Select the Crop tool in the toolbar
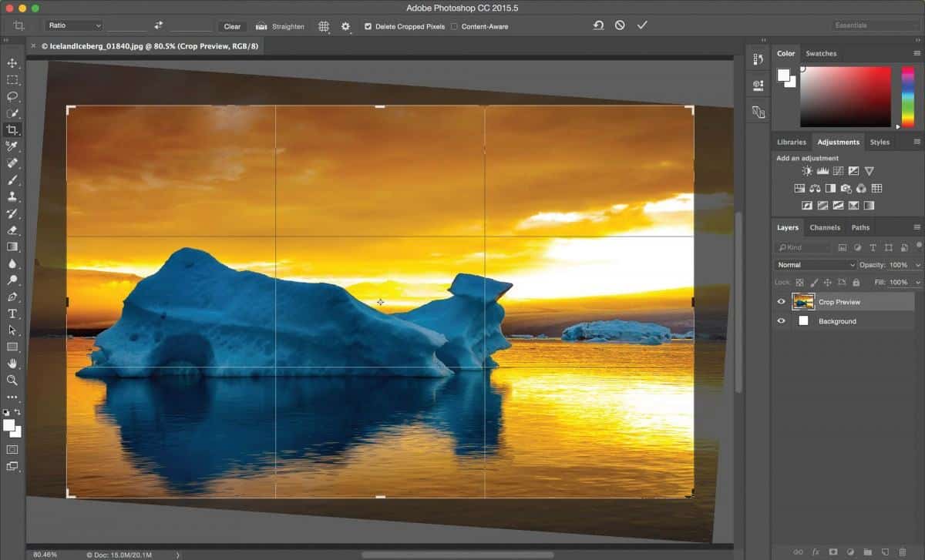Screen dimensions: 925x560 12,129
